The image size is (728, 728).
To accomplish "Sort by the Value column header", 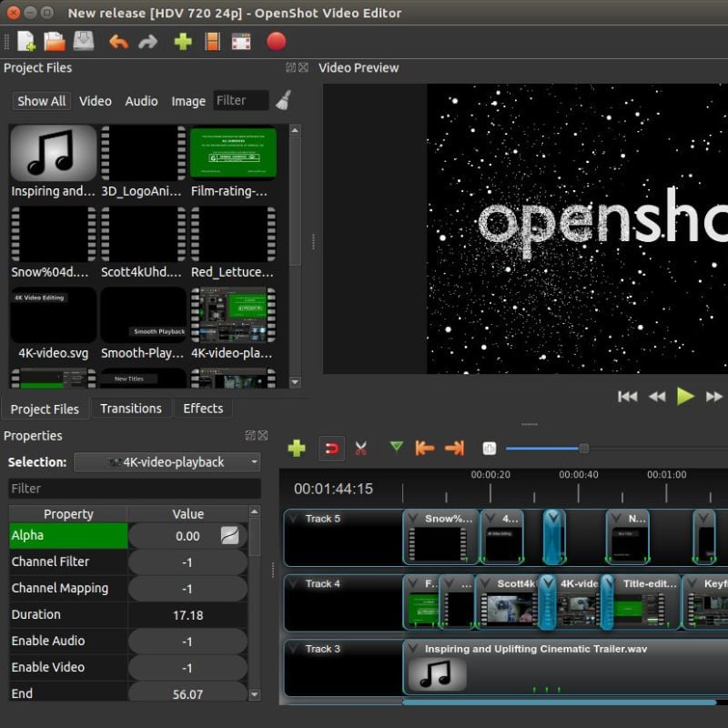I will click(x=188, y=514).
